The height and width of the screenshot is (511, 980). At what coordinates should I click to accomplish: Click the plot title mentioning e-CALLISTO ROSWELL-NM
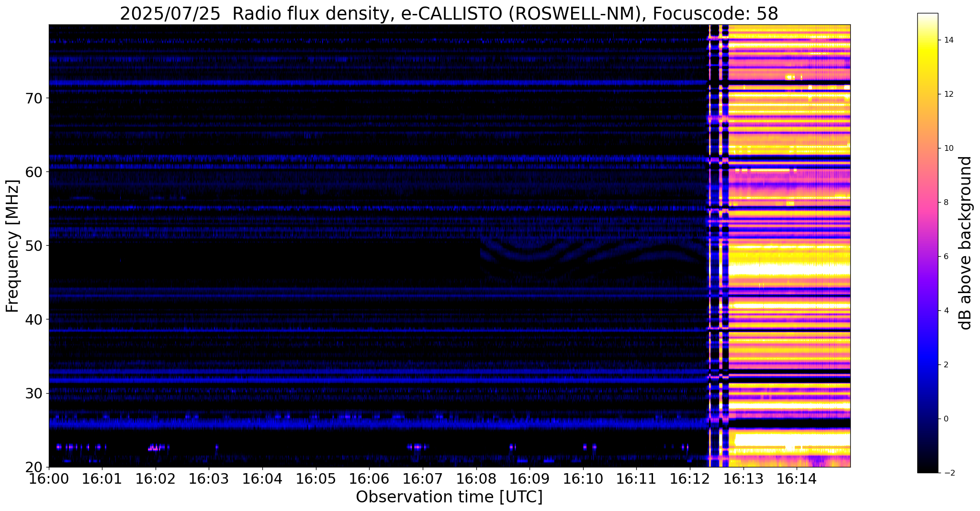(449, 13)
